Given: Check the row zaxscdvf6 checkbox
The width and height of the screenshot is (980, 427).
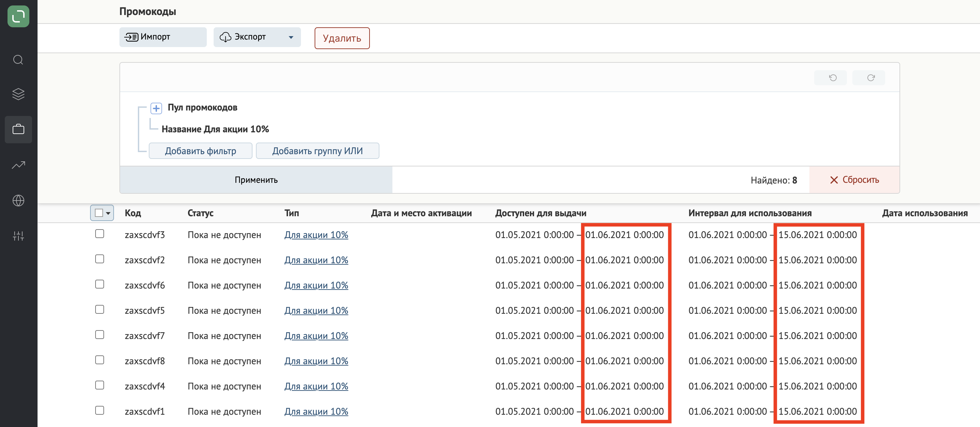Looking at the screenshot, I should 100,284.
